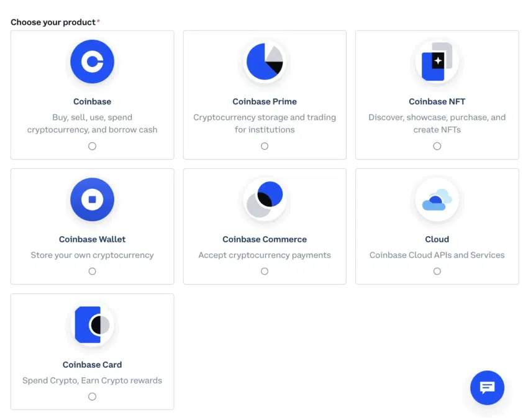Click the Coinbase blue C logo icon
Viewport: 528px width, 420px height.
pyautogui.click(x=92, y=62)
